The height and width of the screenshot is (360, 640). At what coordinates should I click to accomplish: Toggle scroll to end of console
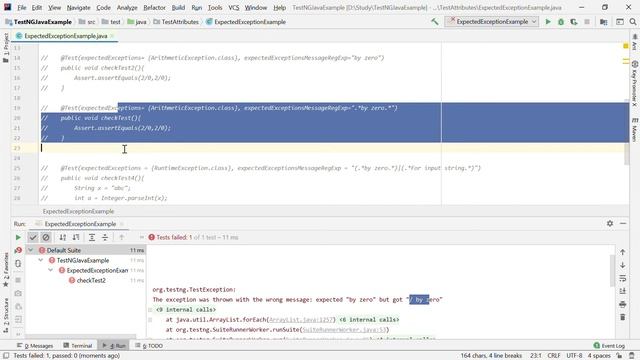[x=622, y=291]
